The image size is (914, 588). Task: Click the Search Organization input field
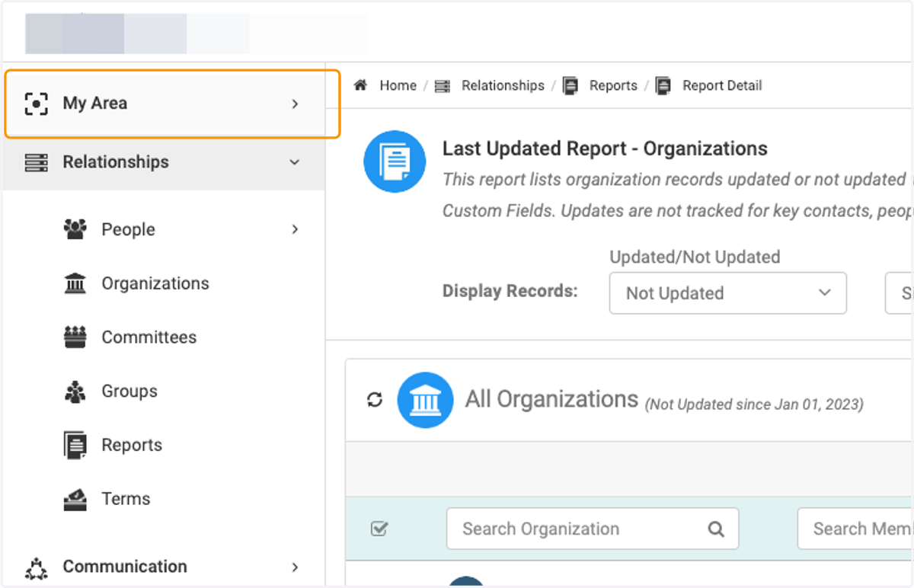coord(593,529)
